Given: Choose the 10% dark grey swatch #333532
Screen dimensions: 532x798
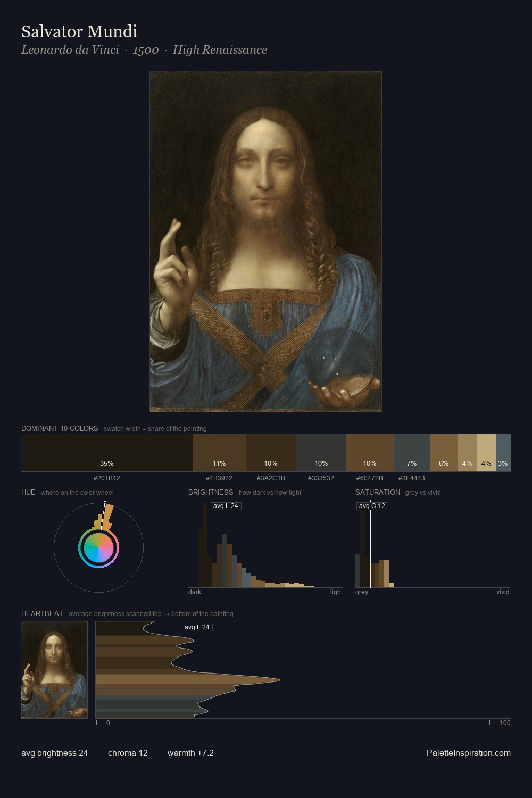Looking at the screenshot, I should [x=321, y=453].
